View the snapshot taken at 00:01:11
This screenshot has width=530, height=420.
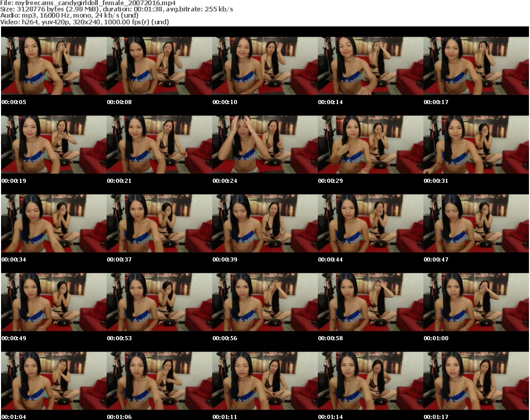(x=265, y=381)
